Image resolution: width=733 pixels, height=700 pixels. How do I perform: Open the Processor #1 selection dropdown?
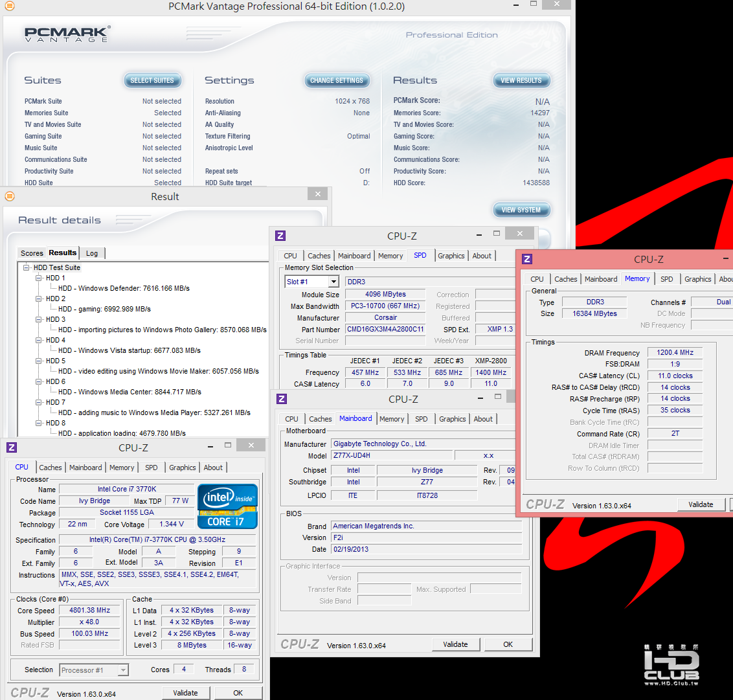click(123, 670)
